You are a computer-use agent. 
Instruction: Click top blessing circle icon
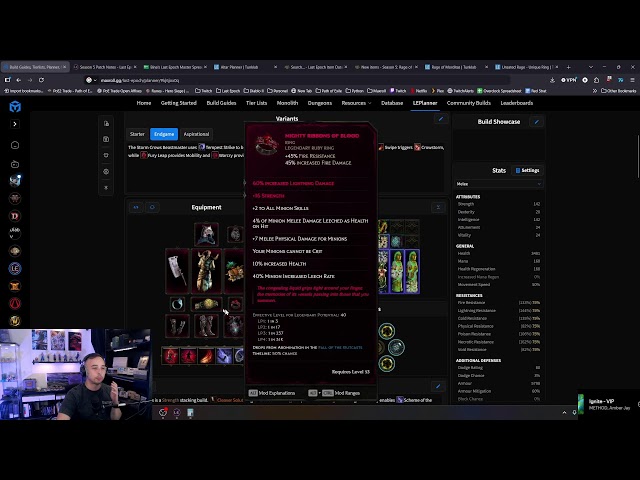[x=387, y=331]
